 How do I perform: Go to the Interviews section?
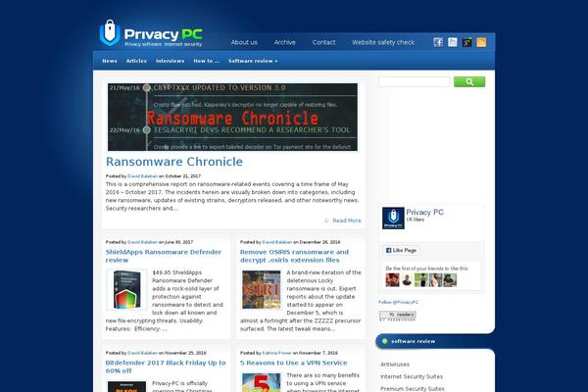[170, 61]
